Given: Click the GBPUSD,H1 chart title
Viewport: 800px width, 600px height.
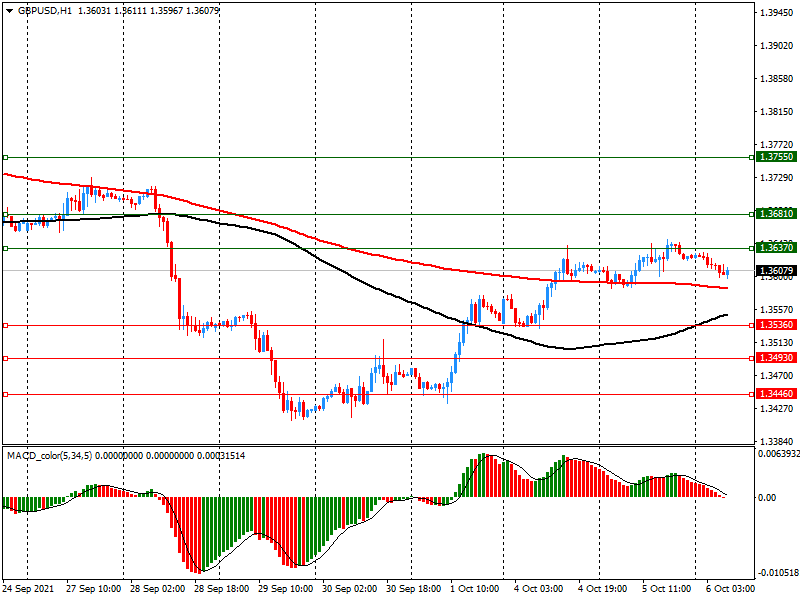Looking at the screenshot, I should pos(45,10).
